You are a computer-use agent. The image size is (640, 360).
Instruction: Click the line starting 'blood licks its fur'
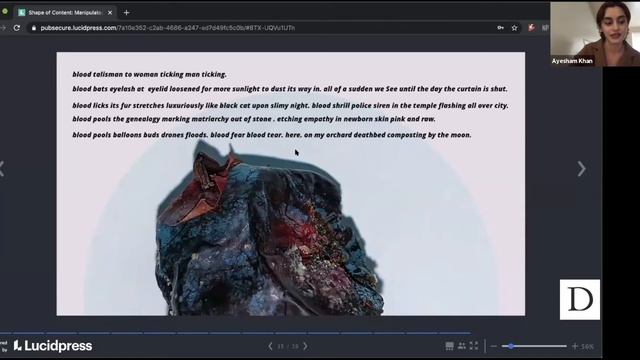coord(290,105)
